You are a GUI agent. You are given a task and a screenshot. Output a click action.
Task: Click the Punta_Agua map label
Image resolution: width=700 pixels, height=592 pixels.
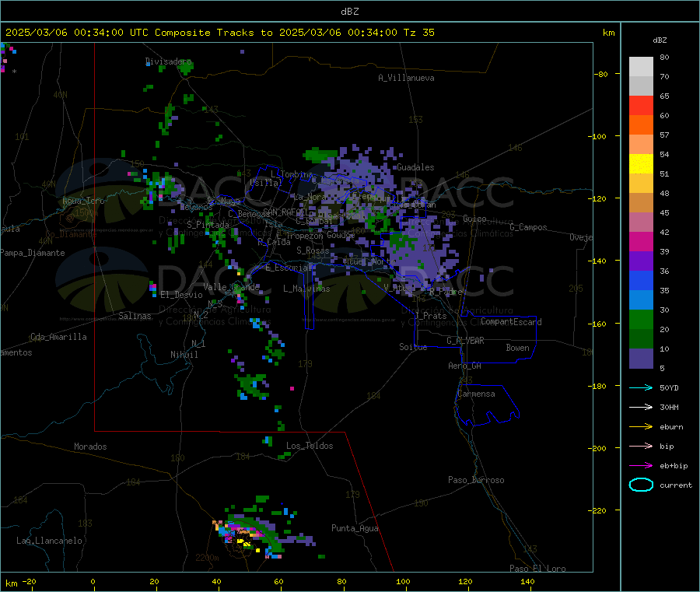coord(355,528)
